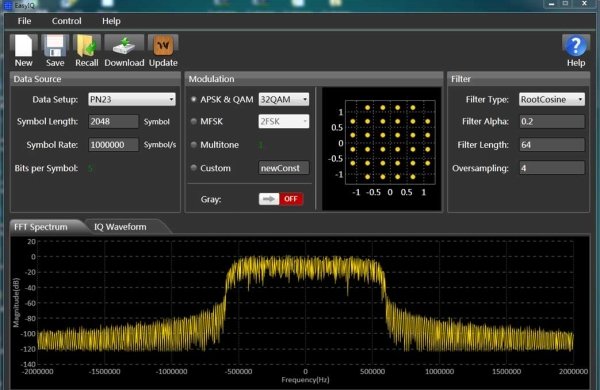Click the FFT spectrum plot area
Image resolution: width=600 pixels, height=390 pixels.
point(305,302)
